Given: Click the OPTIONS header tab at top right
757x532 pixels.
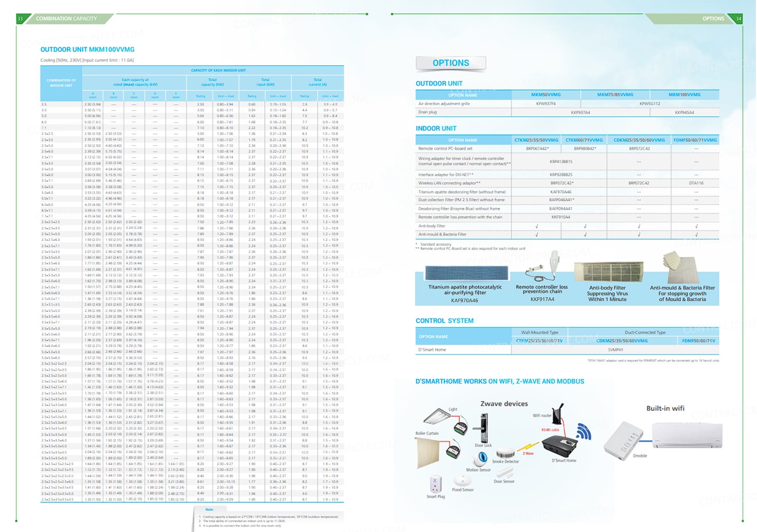Looking at the screenshot, I should click(713, 19).
